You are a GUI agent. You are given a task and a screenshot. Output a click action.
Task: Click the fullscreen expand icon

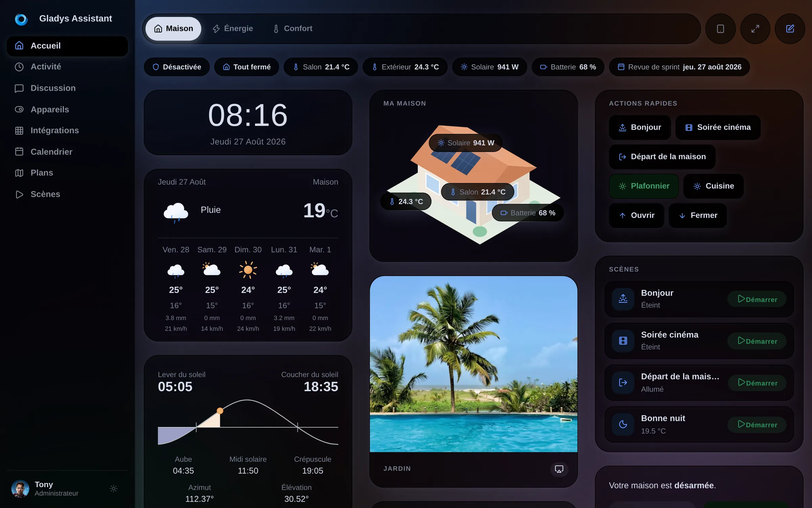(x=755, y=29)
